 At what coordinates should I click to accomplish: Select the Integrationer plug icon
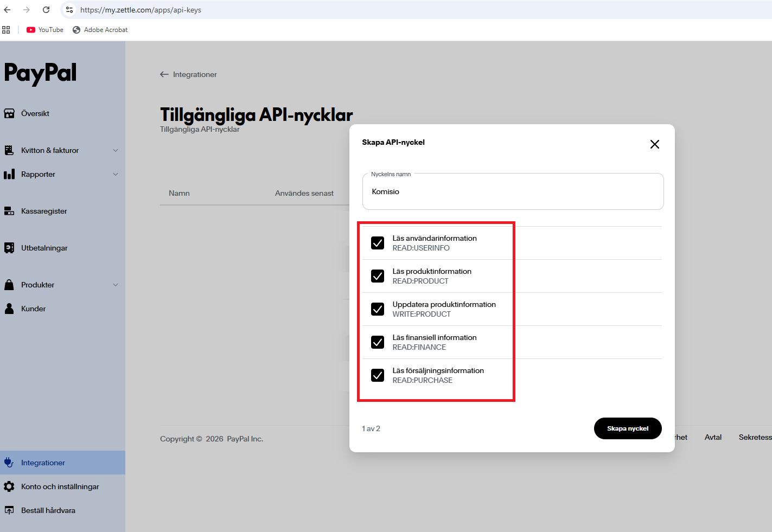(8, 462)
